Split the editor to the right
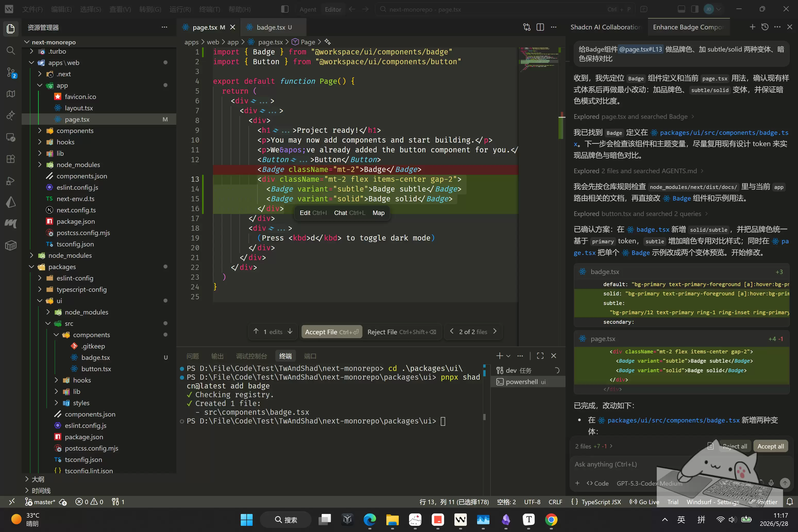 (540, 27)
